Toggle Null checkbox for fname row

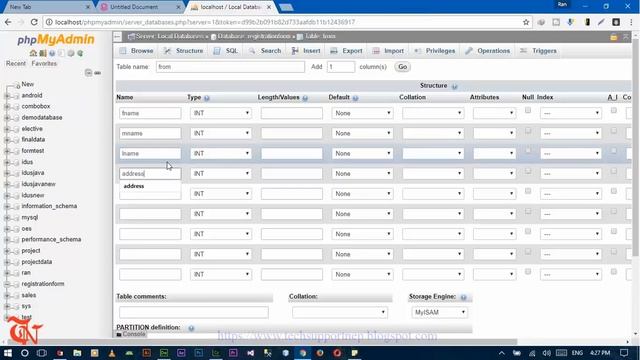point(528,110)
